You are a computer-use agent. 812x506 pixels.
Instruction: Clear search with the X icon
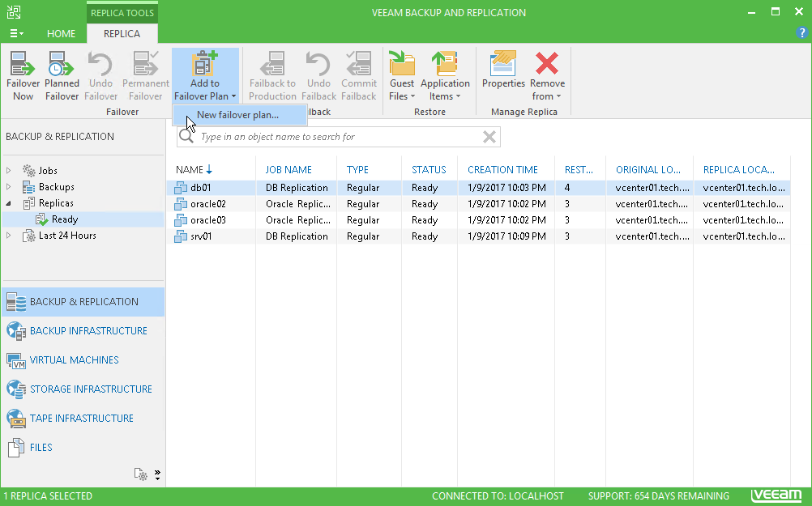click(x=489, y=137)
